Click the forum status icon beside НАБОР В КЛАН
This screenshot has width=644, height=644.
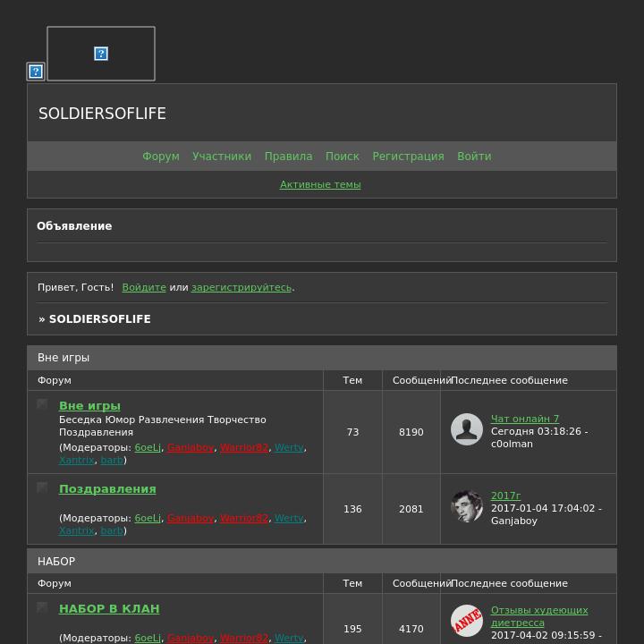[x=42, y=607]
